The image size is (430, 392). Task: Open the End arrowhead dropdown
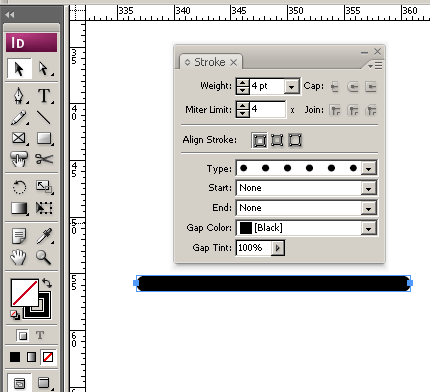[x=369, y=209]
